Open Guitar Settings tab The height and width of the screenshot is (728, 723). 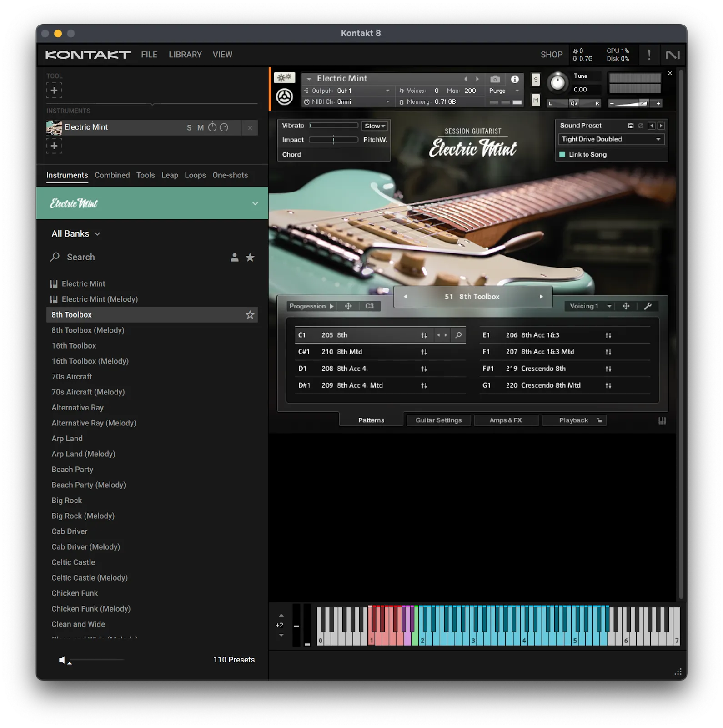[438, 420]
